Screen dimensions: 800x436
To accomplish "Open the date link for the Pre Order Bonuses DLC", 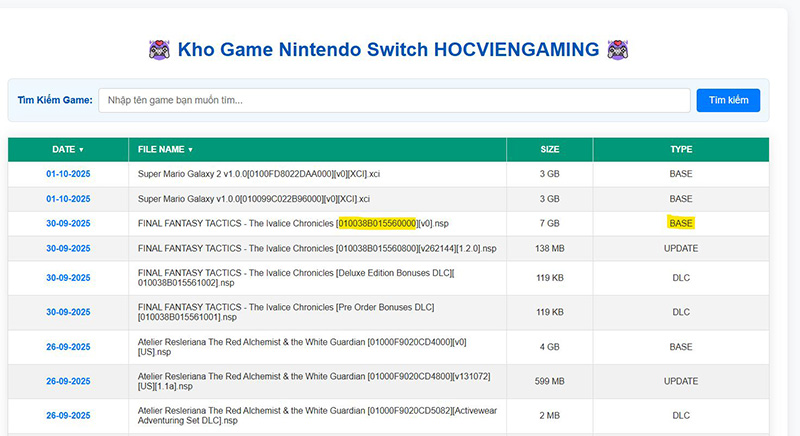I will (68, 312).
